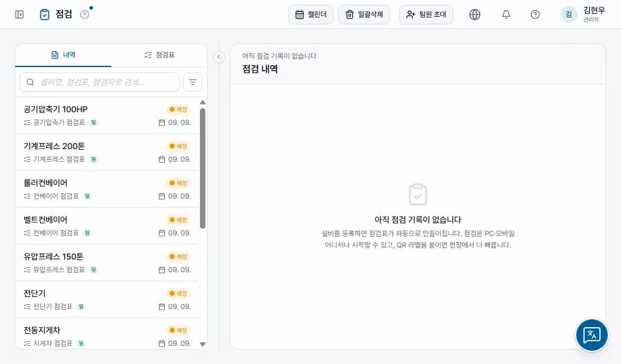Viewport: 621px width, 364px height.
Task: Switch to the 내역 tab
Action: point(63,55)
